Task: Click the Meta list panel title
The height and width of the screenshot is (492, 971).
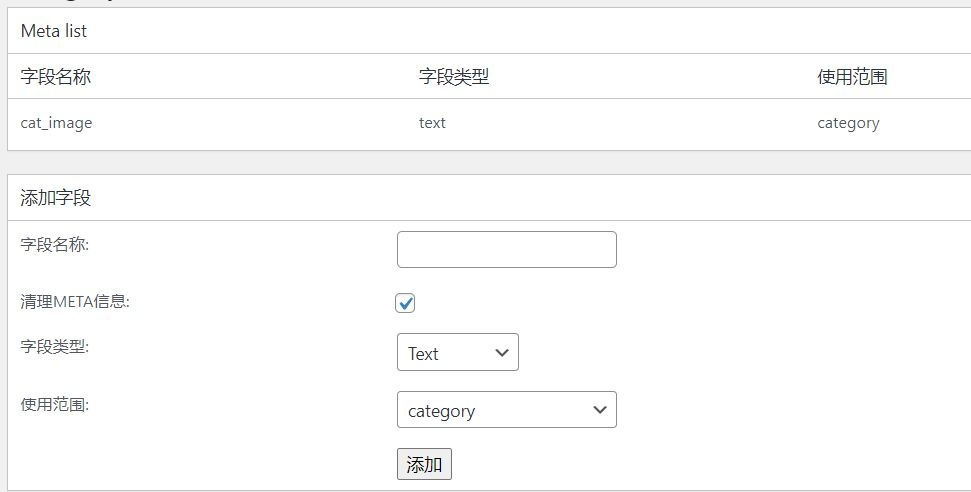Action: point(54,31)
